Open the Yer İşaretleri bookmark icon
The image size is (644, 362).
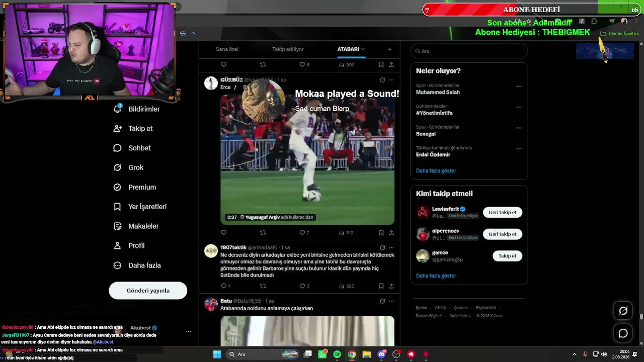tap(117, 207)
